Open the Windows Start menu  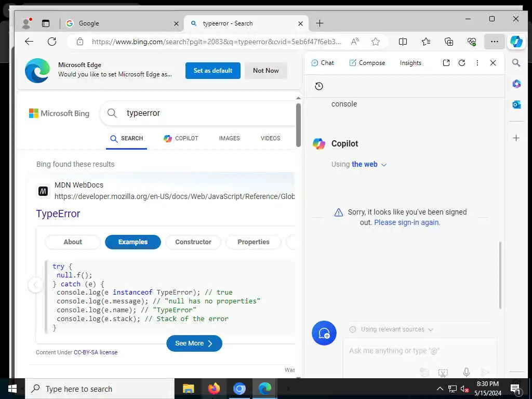[12, 389]
